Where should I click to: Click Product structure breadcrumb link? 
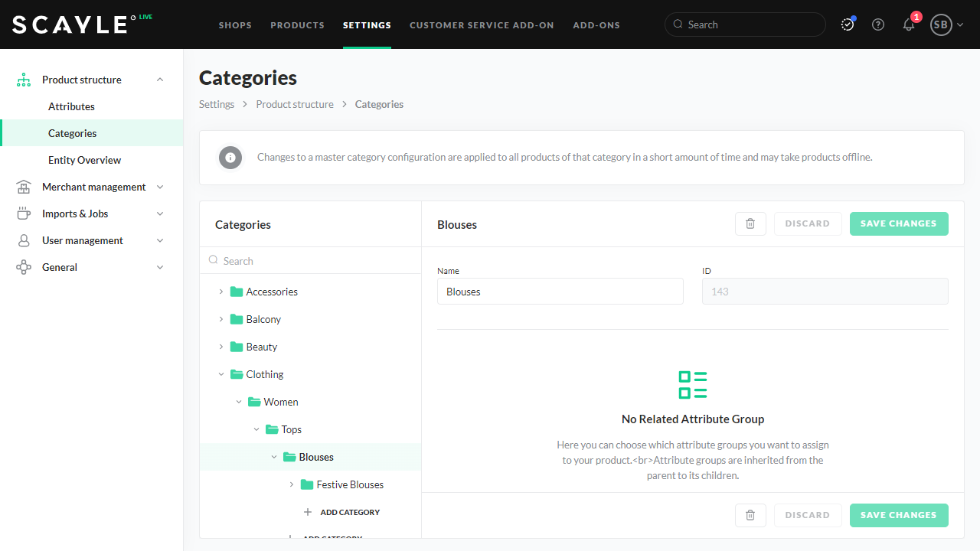295,104
